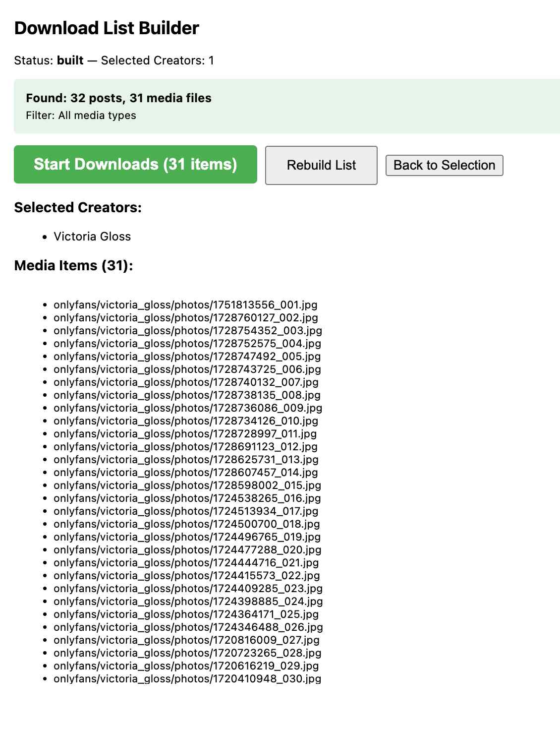Click the Start Downloads (31 items) button
The height and width of the screenshot is (729, 560).
coord(135,164)
